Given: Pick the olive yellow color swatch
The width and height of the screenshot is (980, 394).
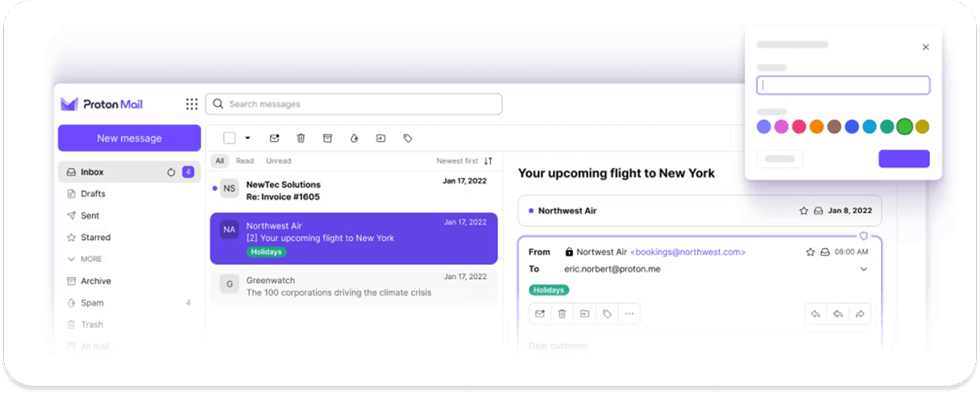Looking at the screenshot, I should [922, 126].
